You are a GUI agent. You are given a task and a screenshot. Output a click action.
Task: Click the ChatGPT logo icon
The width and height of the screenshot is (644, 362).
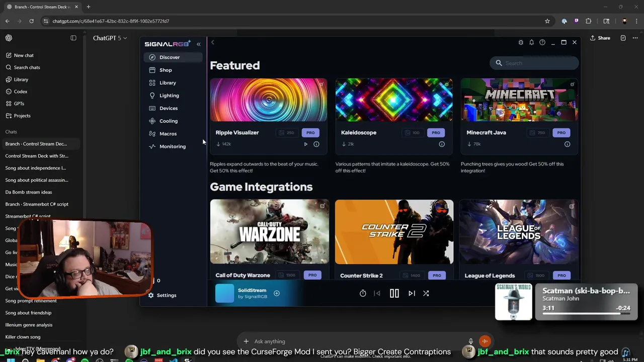[9, 38]
